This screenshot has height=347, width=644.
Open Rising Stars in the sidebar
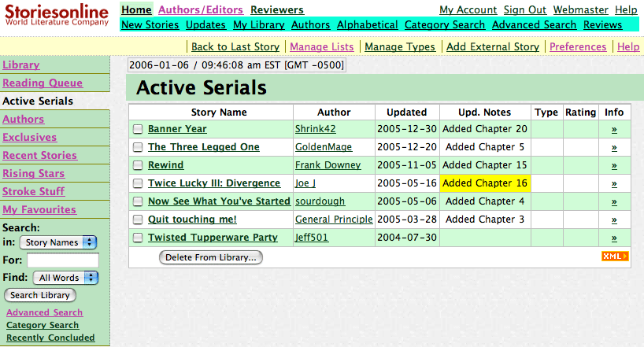33,173
